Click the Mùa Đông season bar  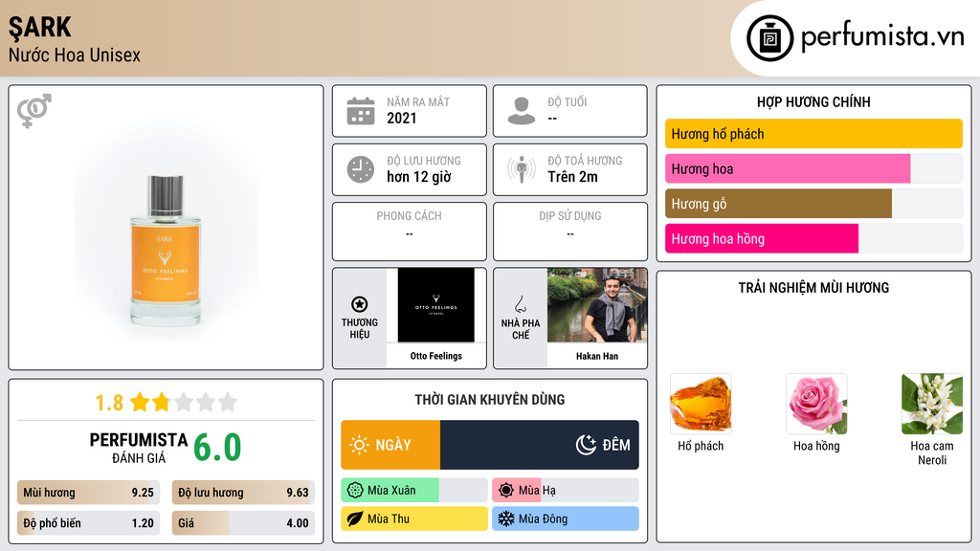pos(565,518)
